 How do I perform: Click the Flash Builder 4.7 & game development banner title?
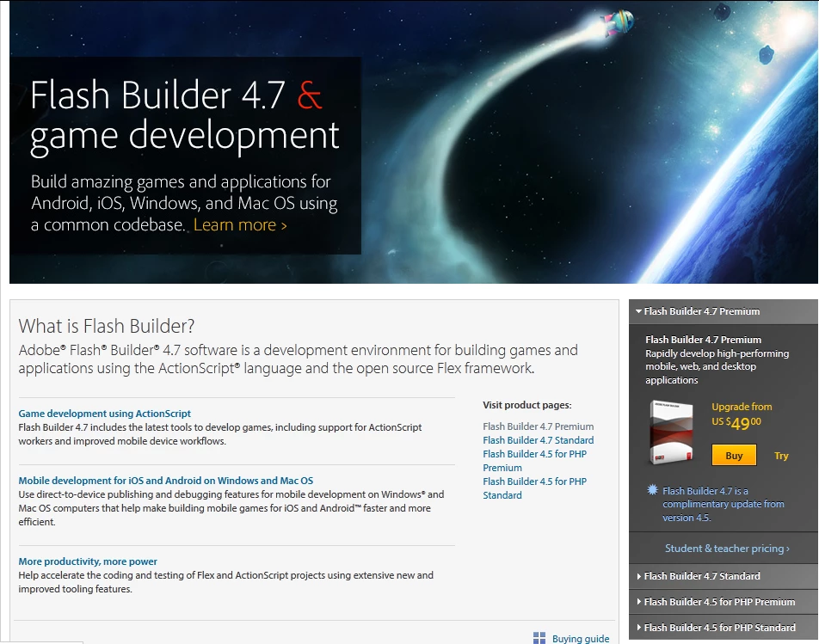click(184, 116)
